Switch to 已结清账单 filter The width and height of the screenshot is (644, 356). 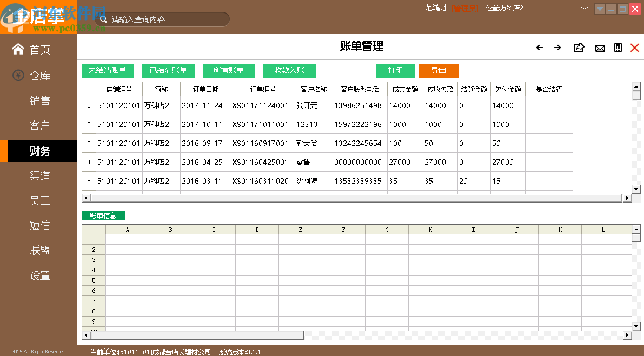169,71
